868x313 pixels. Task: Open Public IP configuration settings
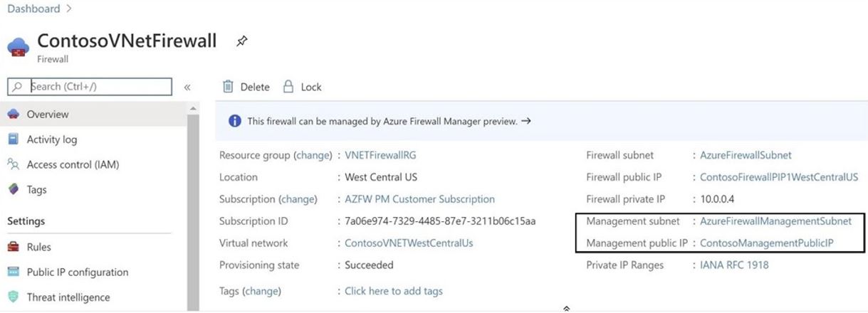tap(78, 272)
